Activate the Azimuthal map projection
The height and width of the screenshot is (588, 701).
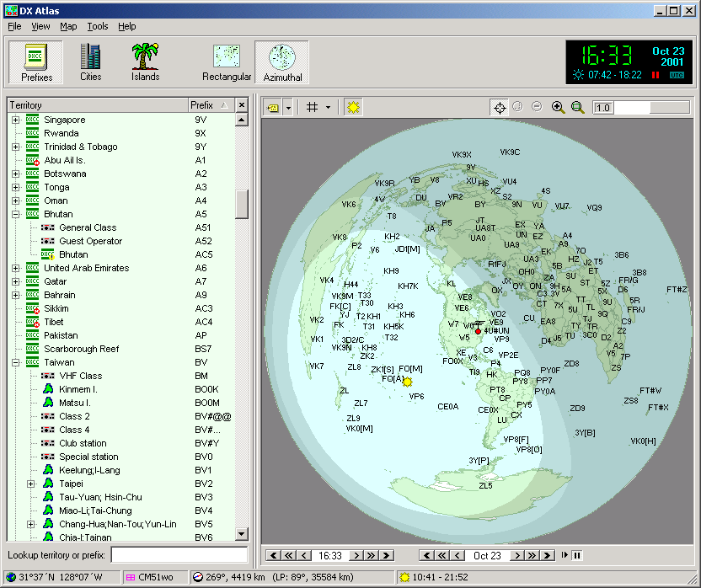(x=281, y=61)
